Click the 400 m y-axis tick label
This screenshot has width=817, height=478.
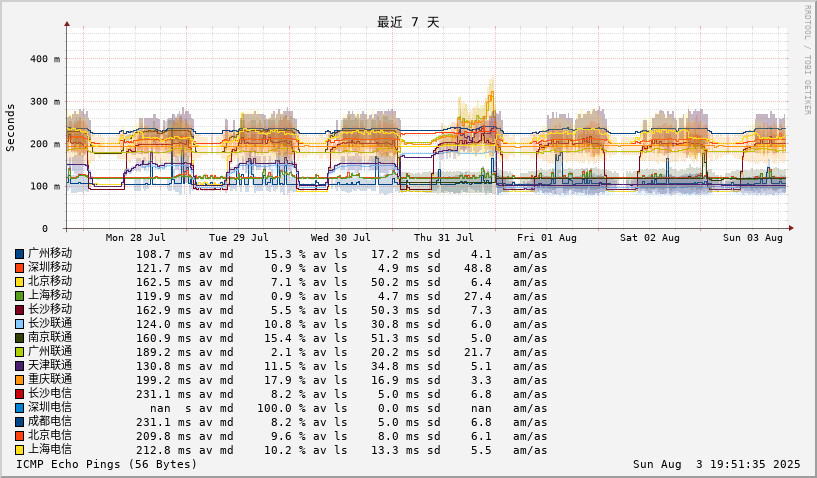click(x=45, y=59)
